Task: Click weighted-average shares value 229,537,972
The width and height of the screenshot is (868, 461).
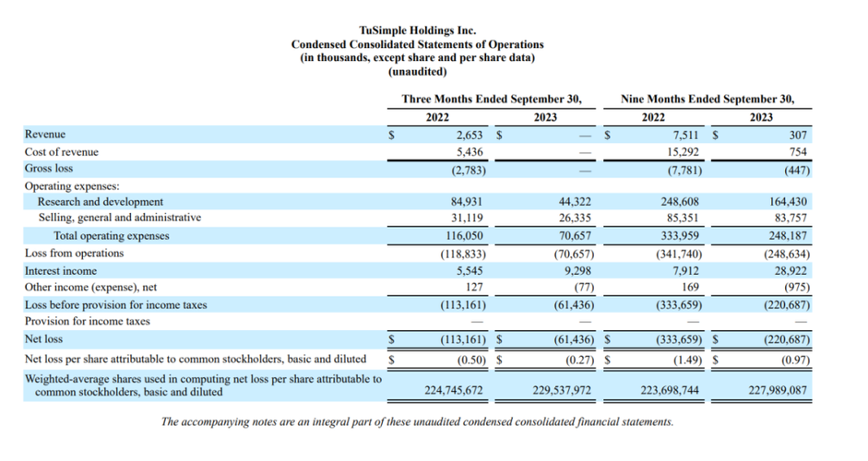Action: click(562, 391)
